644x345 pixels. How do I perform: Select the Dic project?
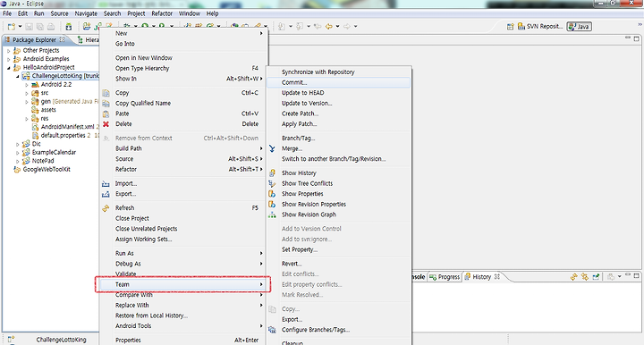tap(36, 144)
